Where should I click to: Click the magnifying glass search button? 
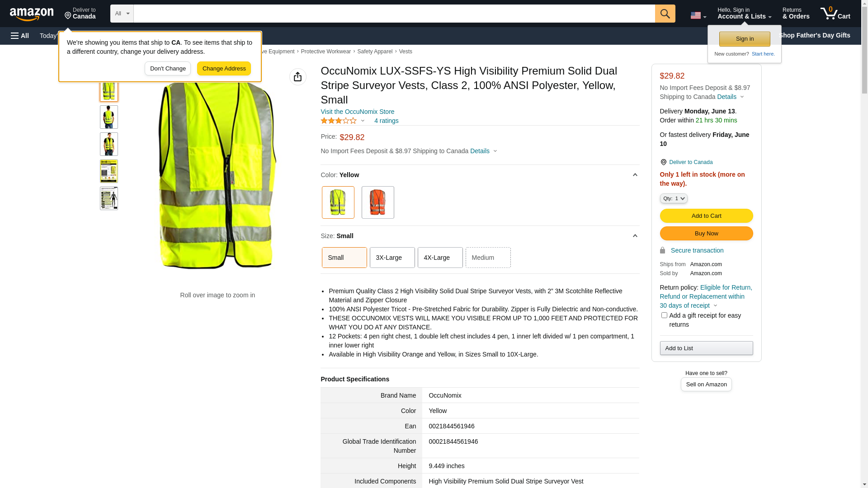point(665,14)
